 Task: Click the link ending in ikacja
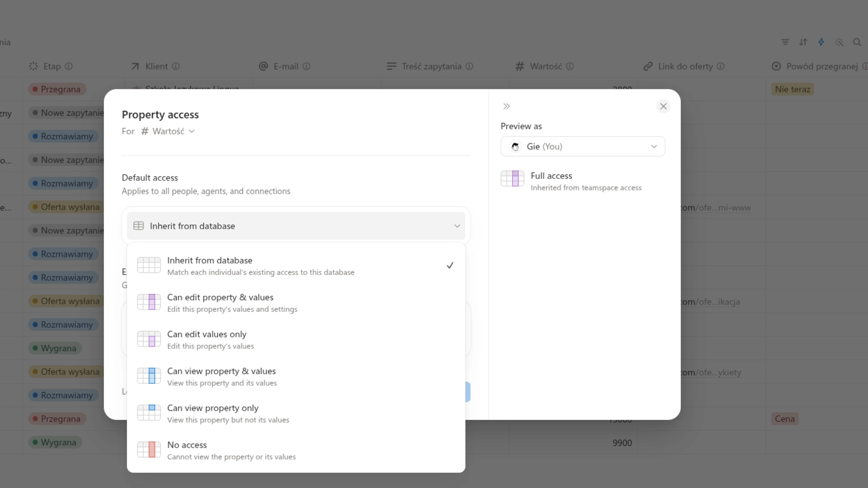(710, 302)
